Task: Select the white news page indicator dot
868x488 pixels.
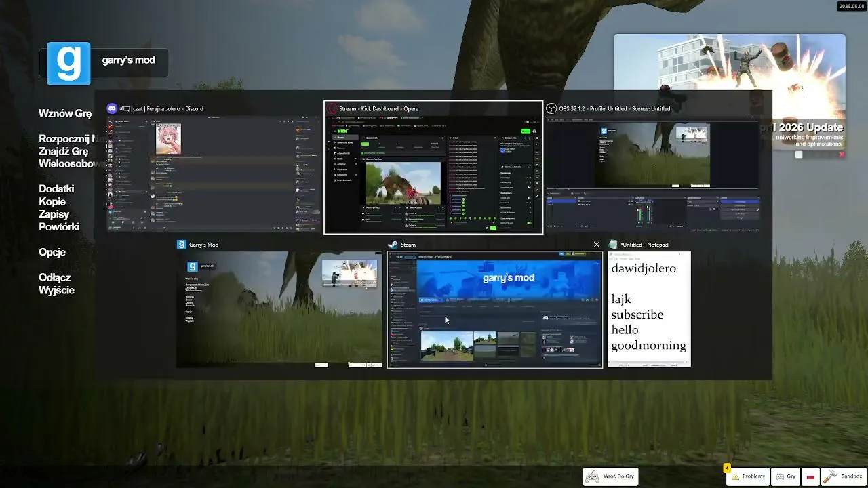Action: point(799,155)
